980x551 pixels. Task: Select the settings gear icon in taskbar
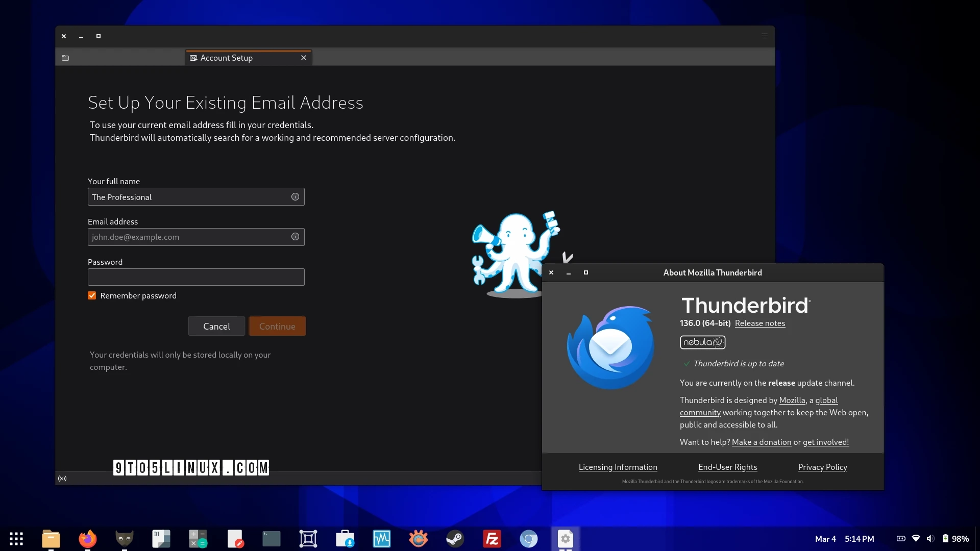click(566, 538)
